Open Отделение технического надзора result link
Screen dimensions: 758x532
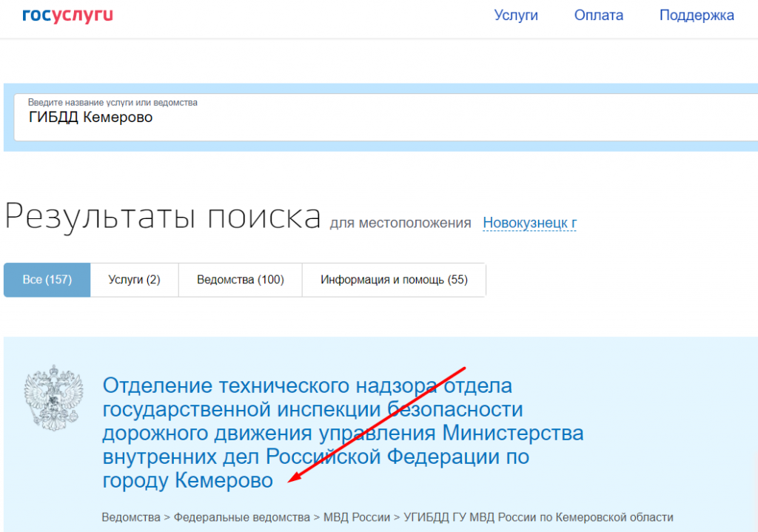coord(343,433)
